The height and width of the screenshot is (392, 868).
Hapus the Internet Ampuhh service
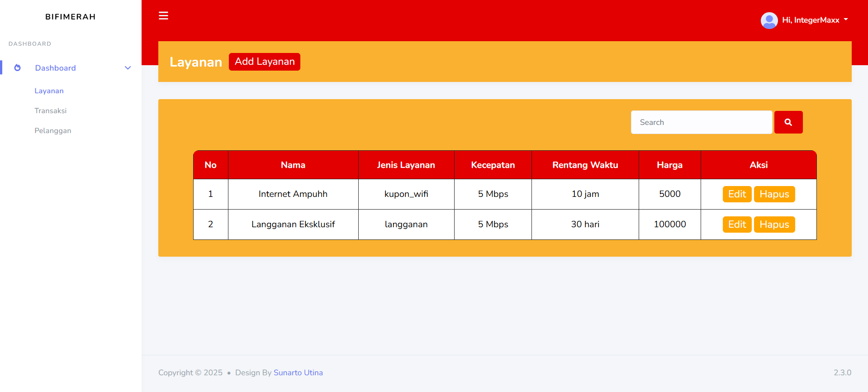[774, 194]
